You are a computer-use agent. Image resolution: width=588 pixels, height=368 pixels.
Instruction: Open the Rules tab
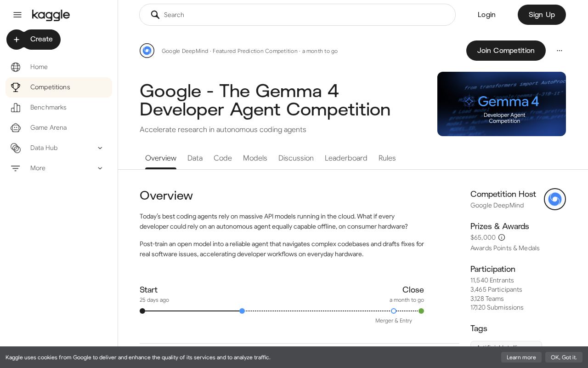coord(387,158)
